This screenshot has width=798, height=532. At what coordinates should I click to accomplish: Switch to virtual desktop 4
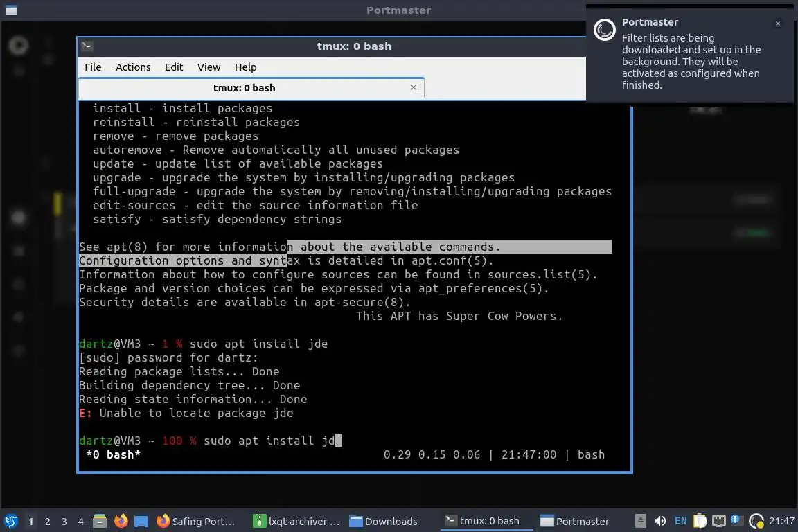click(x=81, y=522)
